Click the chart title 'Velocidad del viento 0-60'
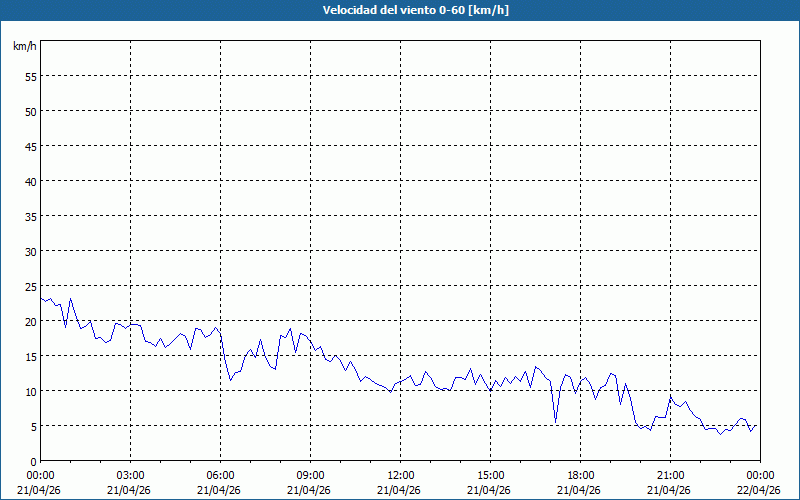This screenshot has width=800, height=500. (x=400, y=11)
